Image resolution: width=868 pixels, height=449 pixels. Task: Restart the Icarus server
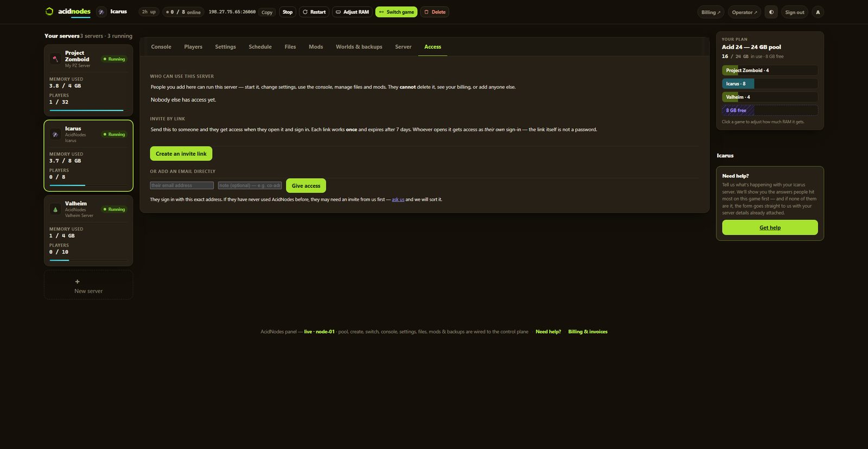pos(314,12)
